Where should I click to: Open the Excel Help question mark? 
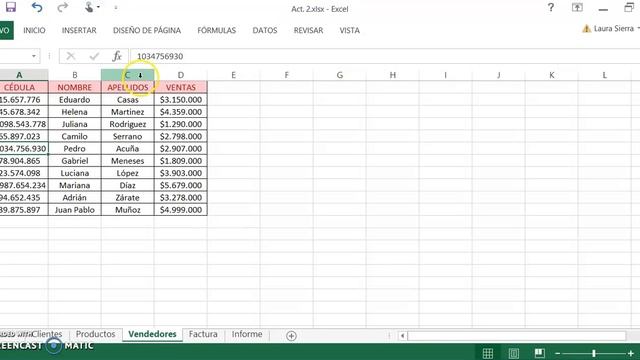551,7
